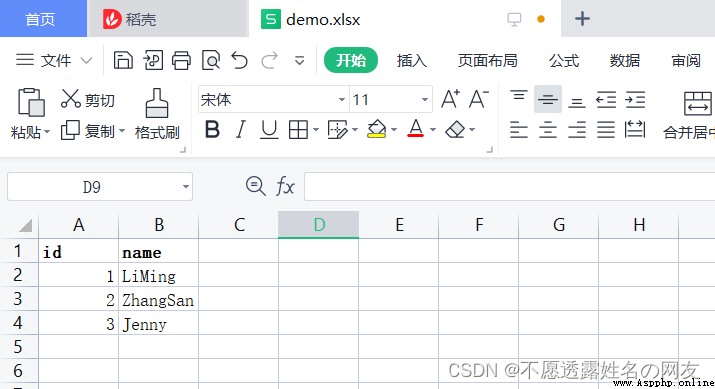Screen dimensions: 715x389
Task: Decrease font size with A- icon
Action: pyautogui.click(x=479, y=99)
